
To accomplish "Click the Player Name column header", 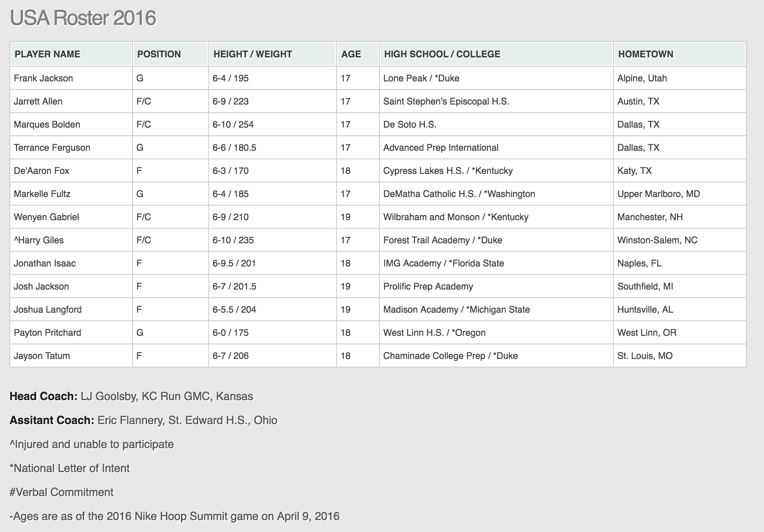I will (x=48, y=54).
